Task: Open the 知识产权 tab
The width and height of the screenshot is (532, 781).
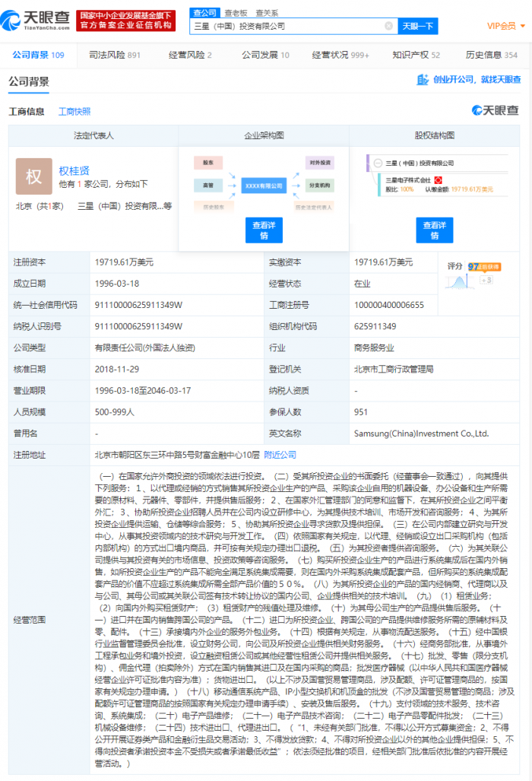Action: point(416,55)
